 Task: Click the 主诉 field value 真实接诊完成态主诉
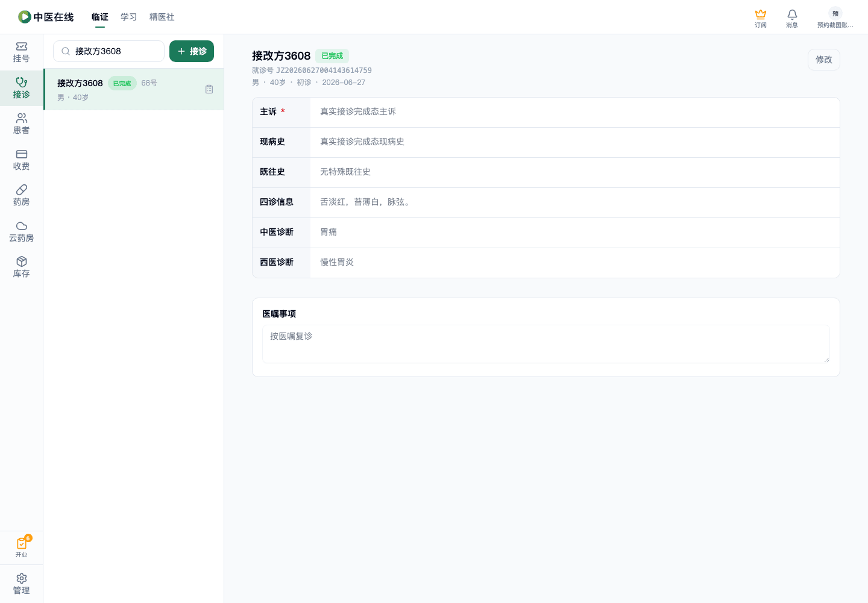pos(358,111)
